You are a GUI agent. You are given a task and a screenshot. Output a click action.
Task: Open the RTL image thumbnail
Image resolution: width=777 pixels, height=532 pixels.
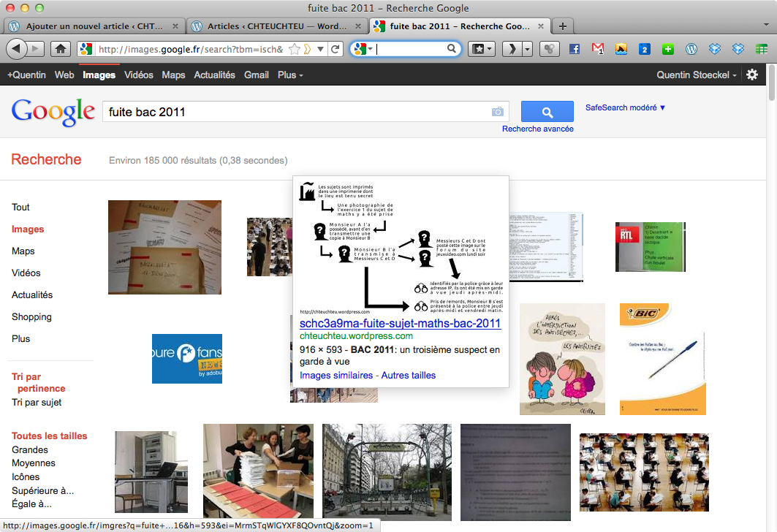pos(650,247)
